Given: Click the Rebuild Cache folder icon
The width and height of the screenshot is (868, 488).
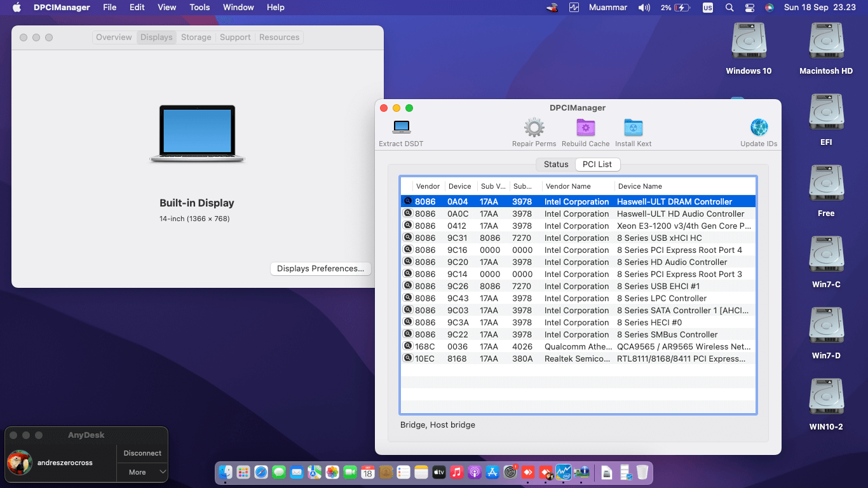Looking at the screenshot, I should [585, 128].
